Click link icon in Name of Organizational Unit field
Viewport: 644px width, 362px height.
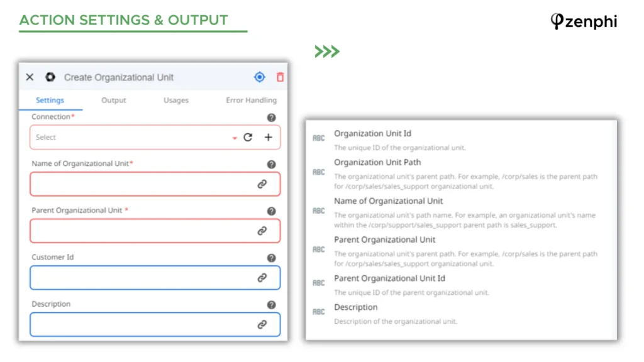pyautogui.click(x=262, y=184)
